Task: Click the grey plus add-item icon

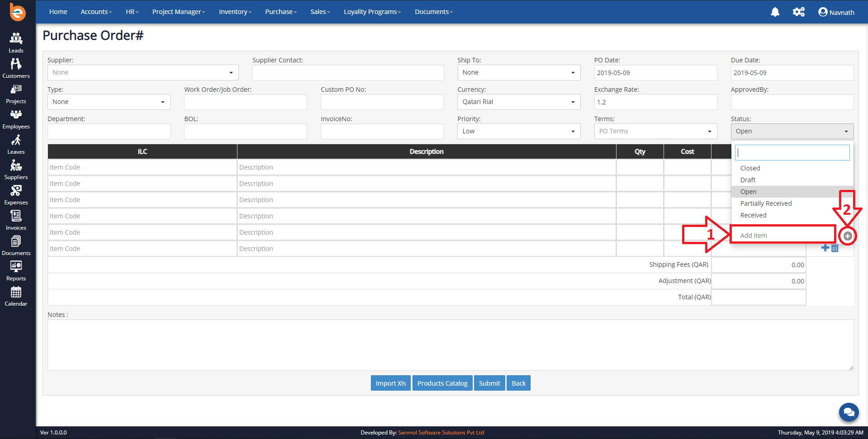Action: (848, 236)
